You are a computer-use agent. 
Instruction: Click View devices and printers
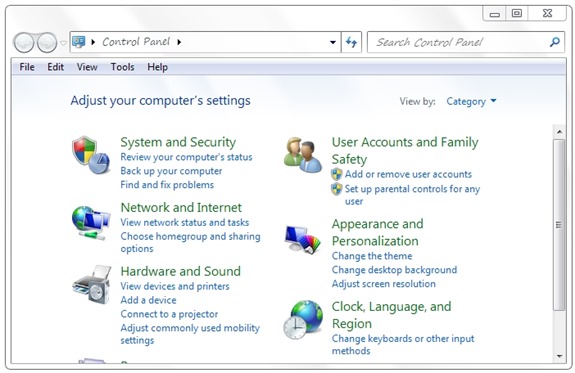(x=175, y=286)
